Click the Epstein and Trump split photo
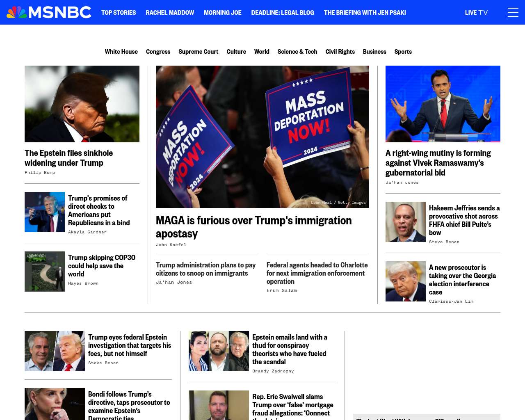The image size is (525, 420). click(x=55, y=351)
